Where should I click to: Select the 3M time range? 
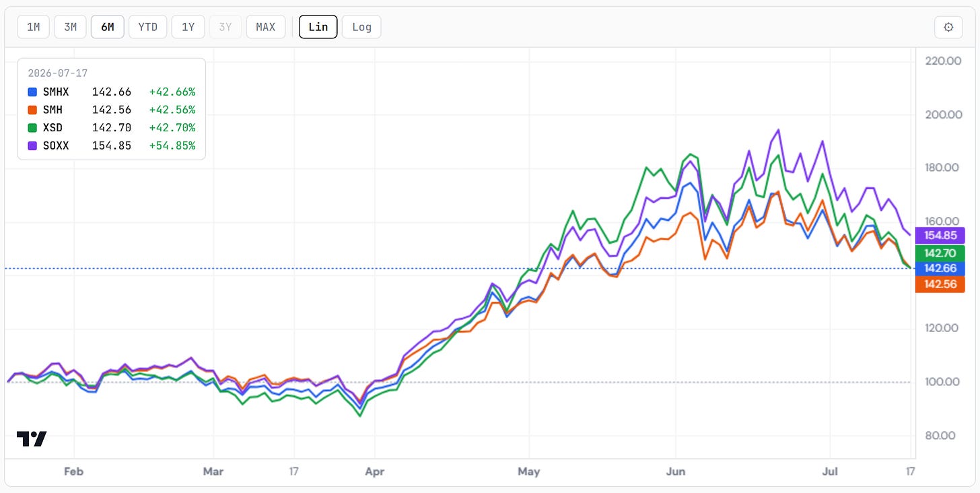70,27
